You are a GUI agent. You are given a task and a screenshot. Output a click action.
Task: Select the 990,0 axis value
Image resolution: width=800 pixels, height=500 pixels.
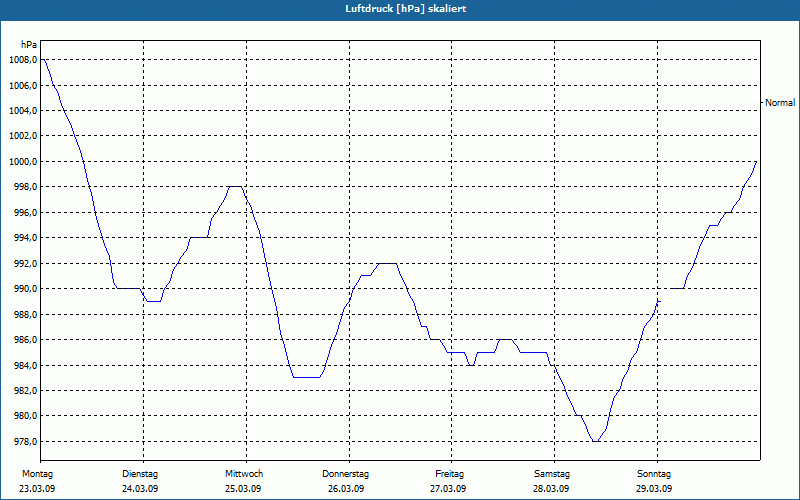pyautogui.click(x=25, y=289)
